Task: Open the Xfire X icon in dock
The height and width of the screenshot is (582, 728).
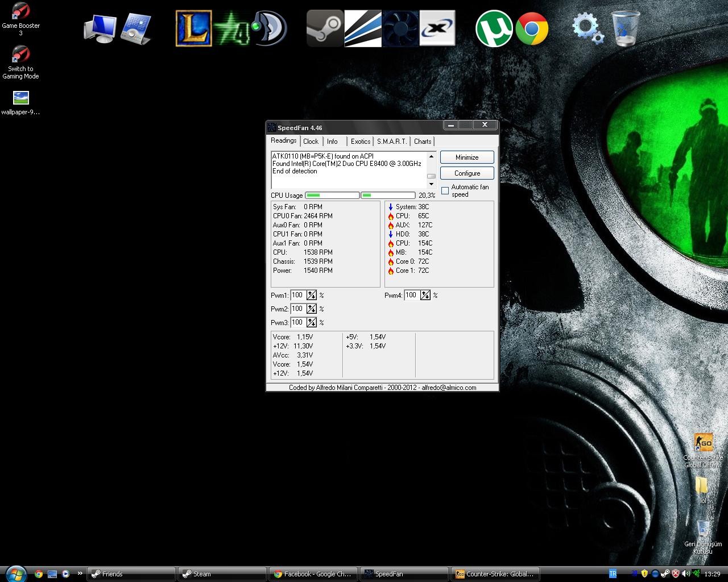Action: pyautogui.click(x=437, y=28)
